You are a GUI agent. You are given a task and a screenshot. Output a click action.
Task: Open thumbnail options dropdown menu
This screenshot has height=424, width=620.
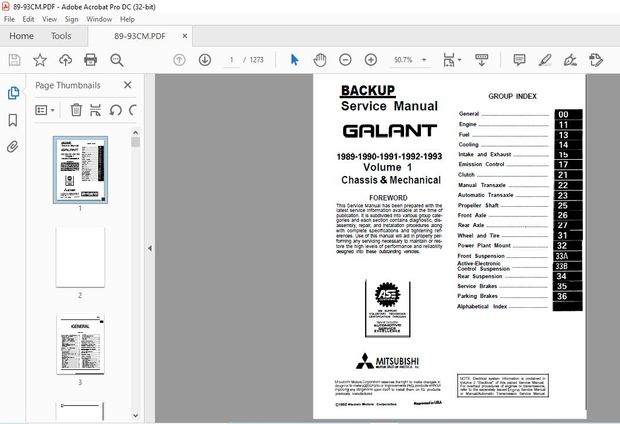(45, 110)
